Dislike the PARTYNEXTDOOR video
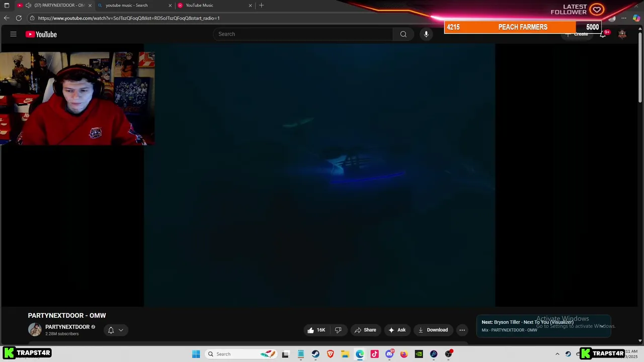644x362 pixels. tap(338, 330)
